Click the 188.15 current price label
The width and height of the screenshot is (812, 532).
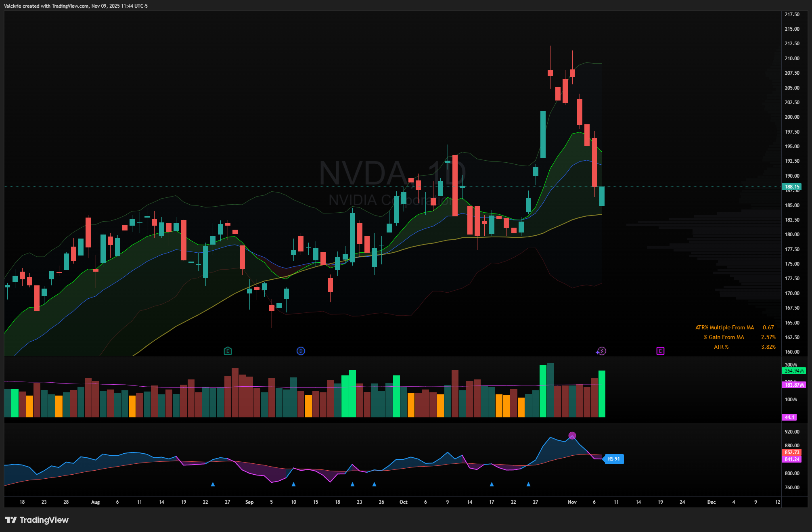pyautogui.click(x=792, y=186)
